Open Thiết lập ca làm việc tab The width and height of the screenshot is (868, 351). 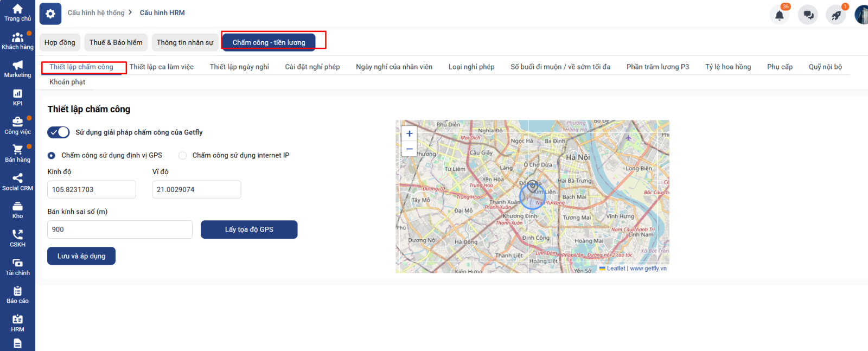[x=162, y=67]
